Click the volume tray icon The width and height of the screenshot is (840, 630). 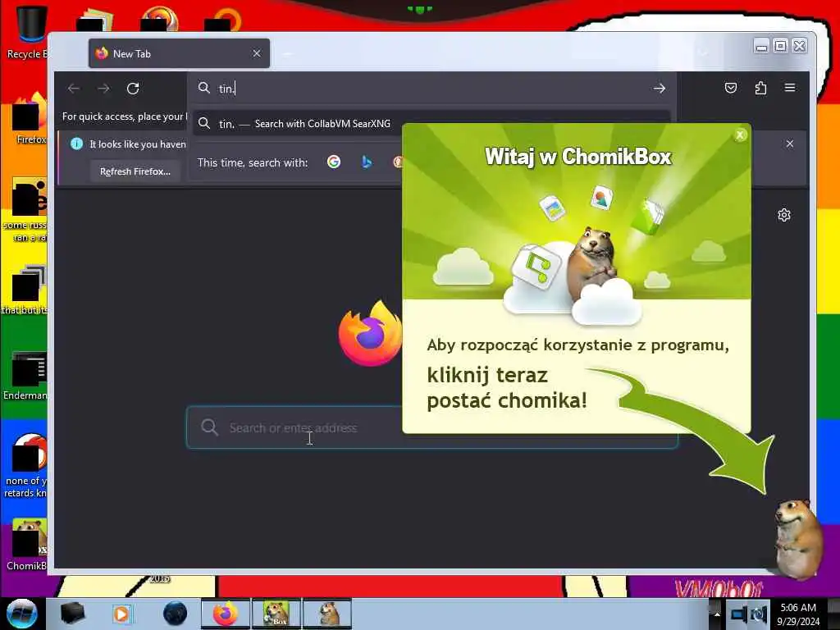coord(760,614)
